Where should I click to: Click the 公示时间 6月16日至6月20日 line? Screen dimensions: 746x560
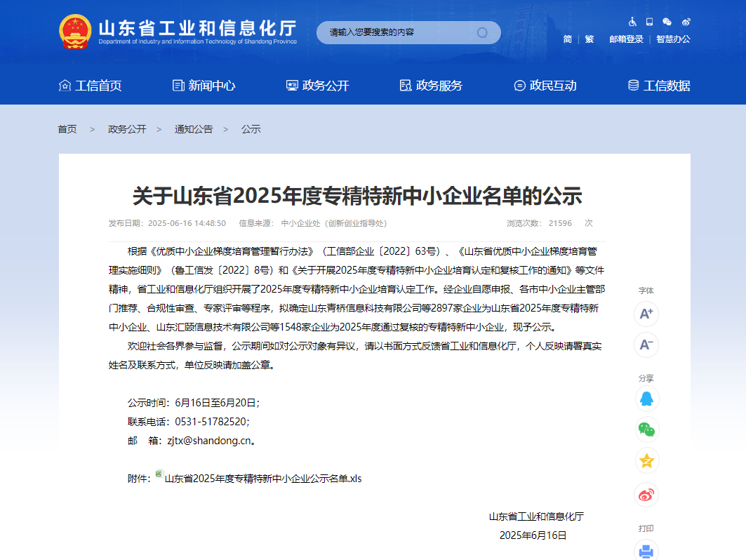(x=194, y=403)
